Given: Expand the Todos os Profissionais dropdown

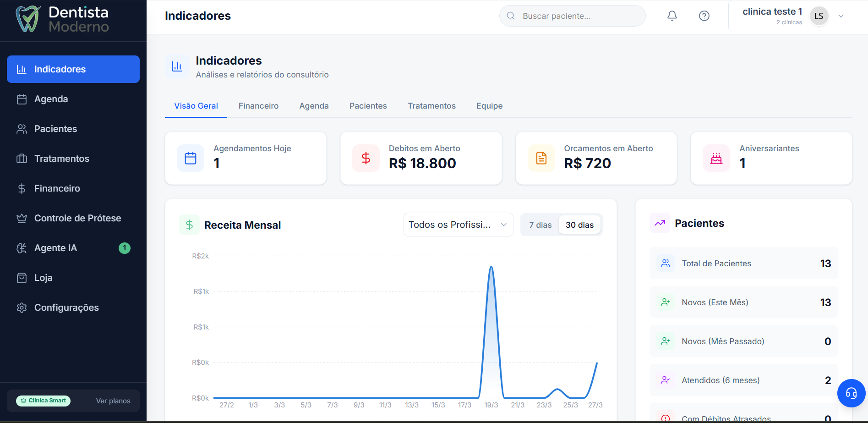Looking at the screenshot, I should 458,225.
